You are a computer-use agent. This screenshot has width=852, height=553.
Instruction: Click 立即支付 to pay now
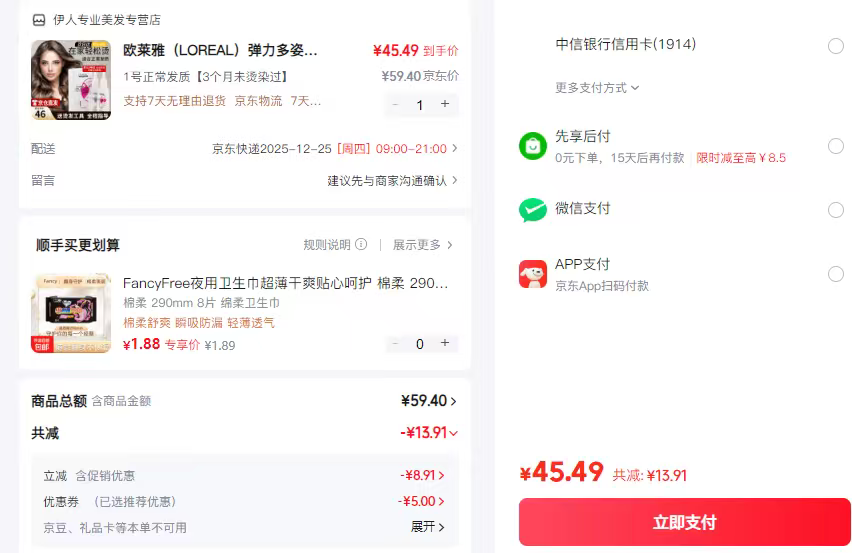(684, 522)
